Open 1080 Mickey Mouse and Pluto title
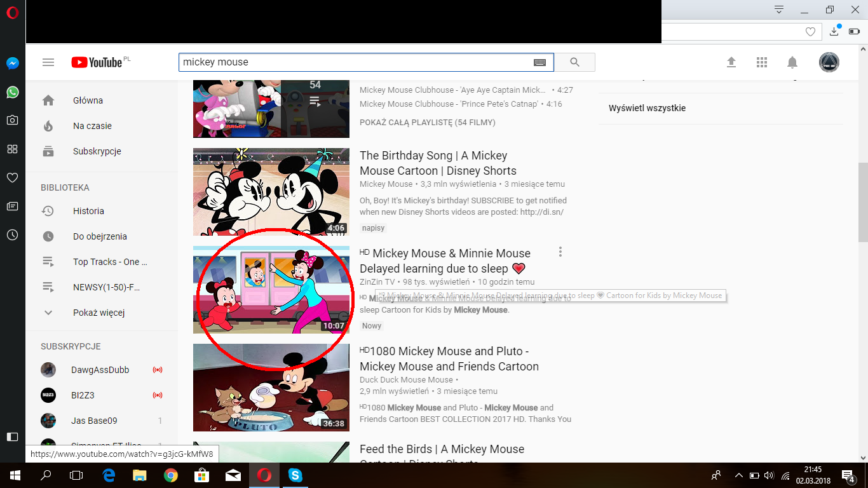This screenshot has height=488, width=868. [449, 359]
